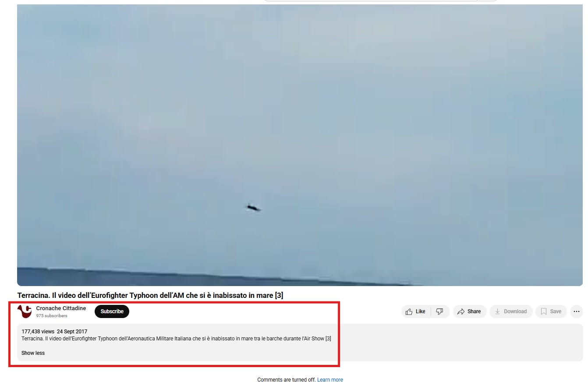Image resolution: width=588 pixels, height=382 pixels.
Task: Click the video description text about Air Show
Action: click(176, 339)
